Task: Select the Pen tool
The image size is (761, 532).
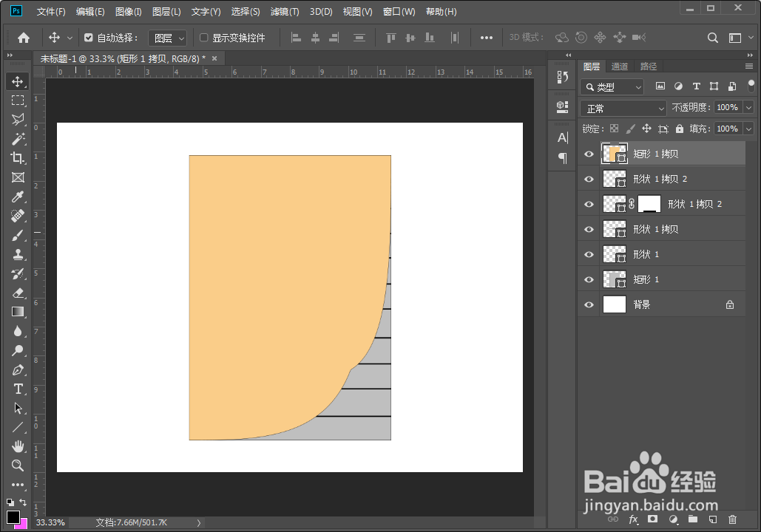Action: tap(18, 369)
